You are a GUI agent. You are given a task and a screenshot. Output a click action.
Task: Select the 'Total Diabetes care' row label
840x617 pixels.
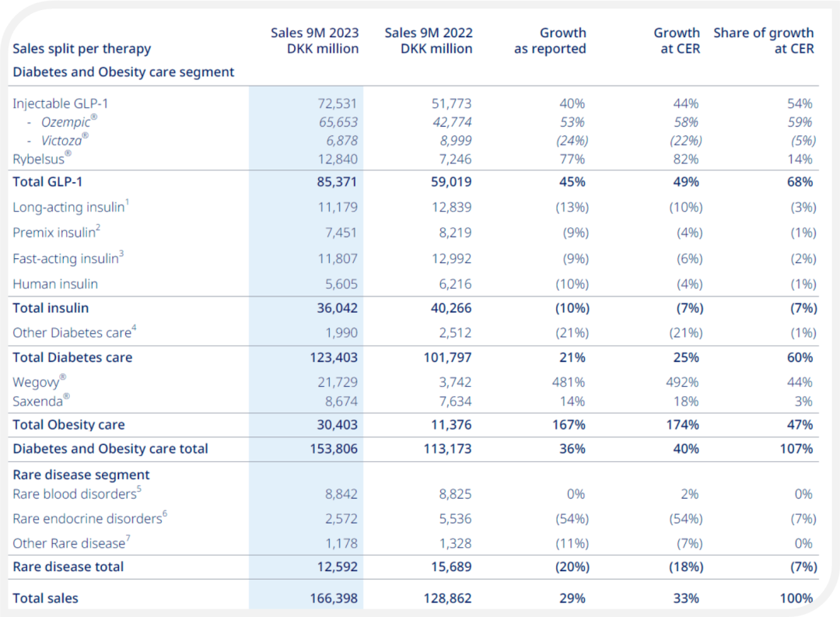coord(72,358)
